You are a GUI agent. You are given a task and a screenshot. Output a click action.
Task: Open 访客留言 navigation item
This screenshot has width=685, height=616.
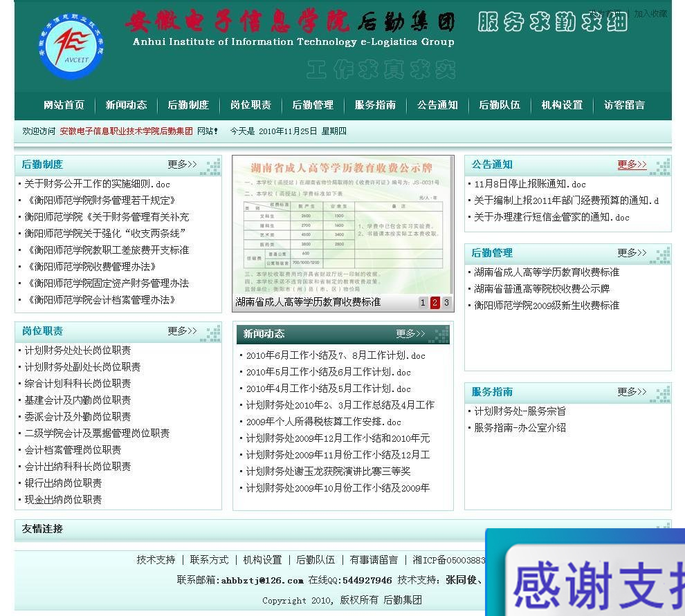(x=624, y=105)
